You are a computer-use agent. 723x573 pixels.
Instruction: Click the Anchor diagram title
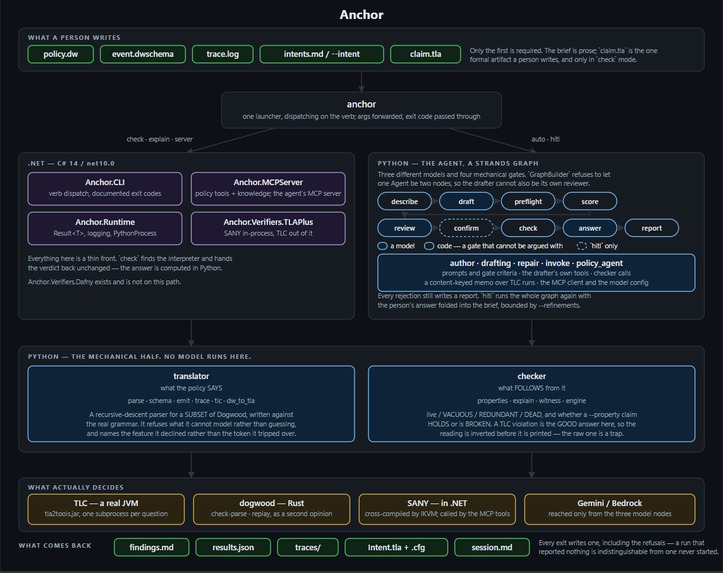tap(362, 15)
